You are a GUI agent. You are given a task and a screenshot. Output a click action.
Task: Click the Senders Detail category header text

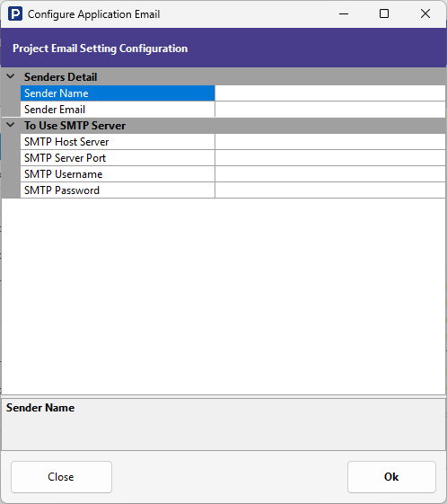click(60, 77)
